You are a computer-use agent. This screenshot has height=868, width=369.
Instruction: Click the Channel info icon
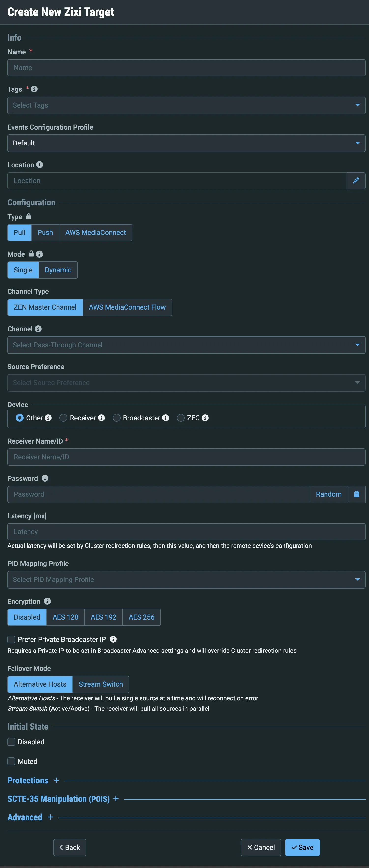tap(38, 329)
